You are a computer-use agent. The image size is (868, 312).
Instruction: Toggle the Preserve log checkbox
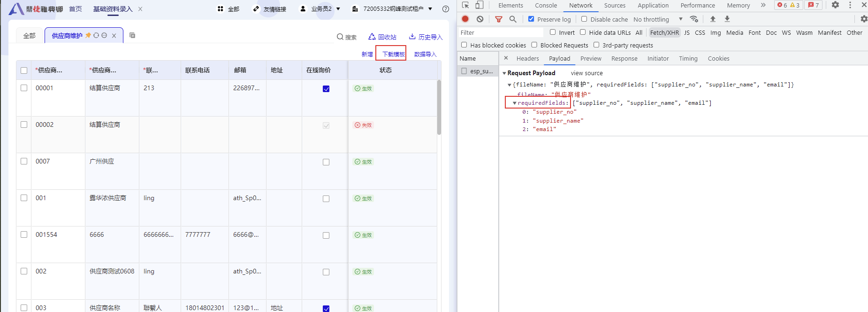pyautogui.click(x=531, y=19)
